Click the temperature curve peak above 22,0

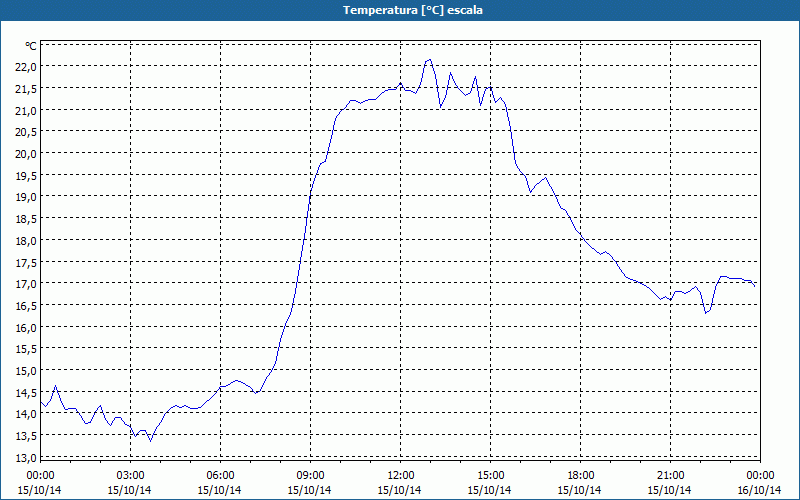430,60
